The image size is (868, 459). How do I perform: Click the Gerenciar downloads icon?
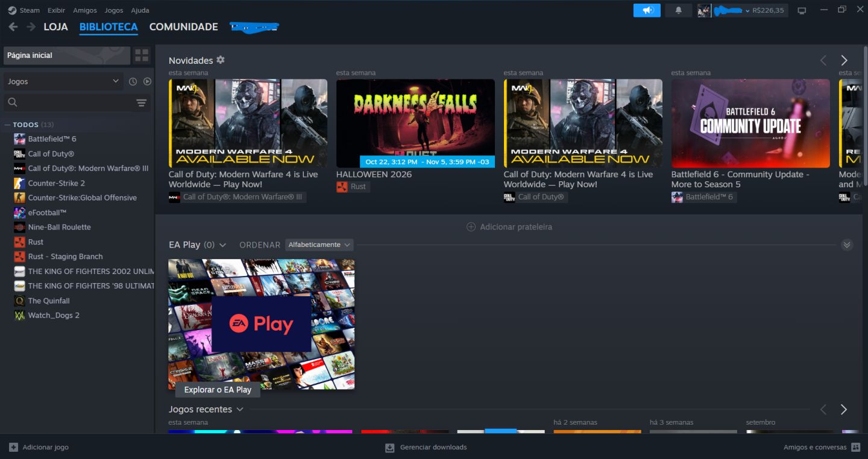click(x=390, y=447)
